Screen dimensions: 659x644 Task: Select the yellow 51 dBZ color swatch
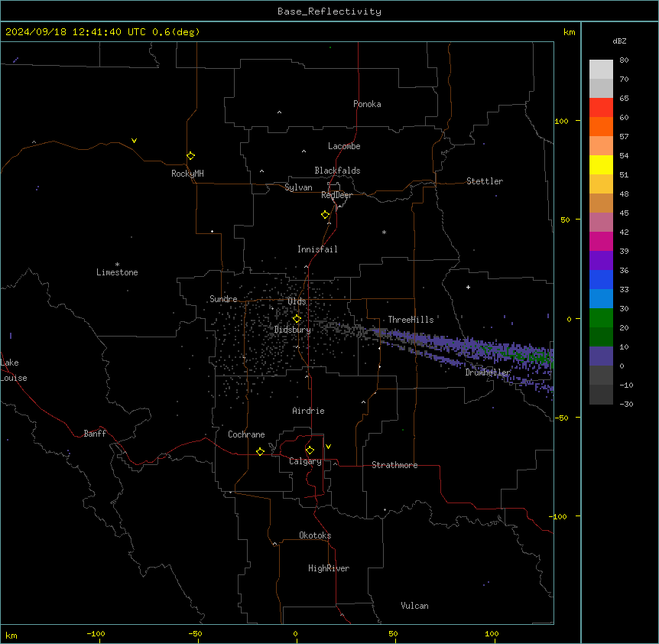coord(601,164)
